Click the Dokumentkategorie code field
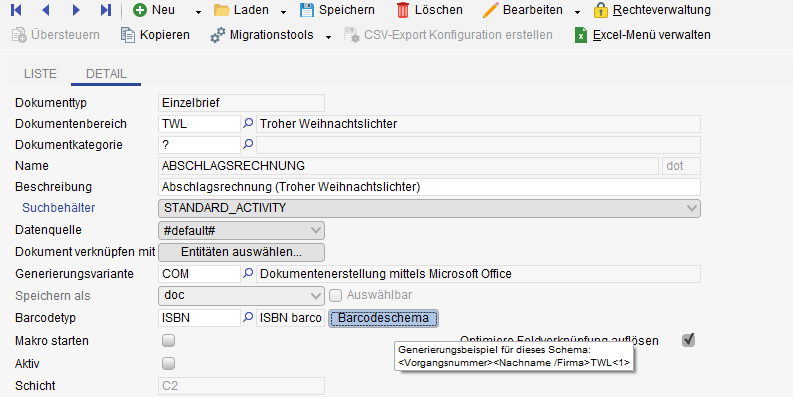The height and width of the screenshot is (397, 793). (x=199, y=145)
